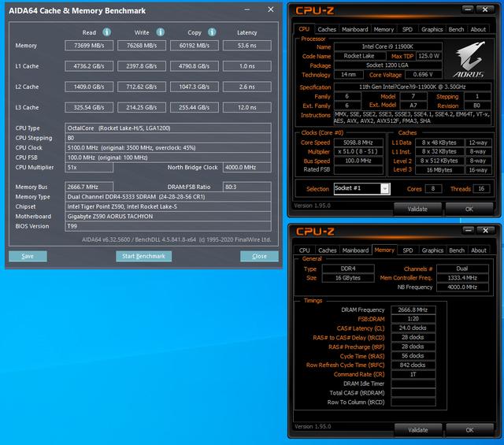Click the info icon next to Write
Image resolution: width=504 pixels, height=445 pixels.
click(161, 32)
